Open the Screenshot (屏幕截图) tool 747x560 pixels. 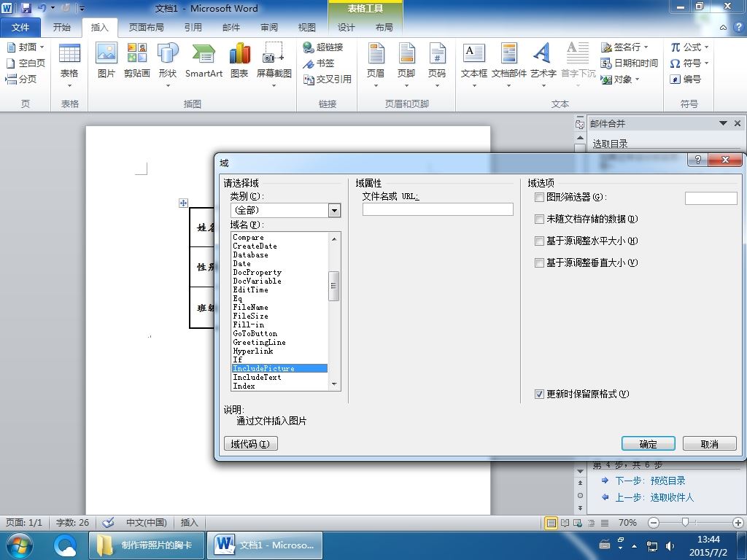click(274, 64)
